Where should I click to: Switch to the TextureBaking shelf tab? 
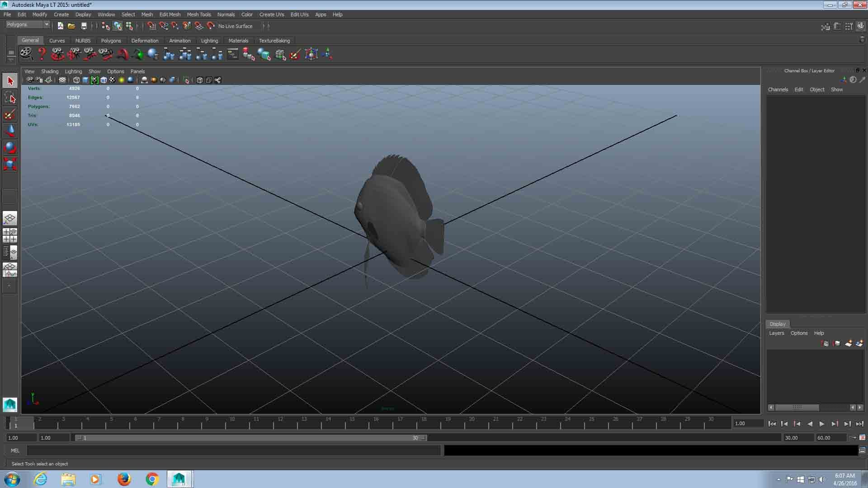pos(274,41)
